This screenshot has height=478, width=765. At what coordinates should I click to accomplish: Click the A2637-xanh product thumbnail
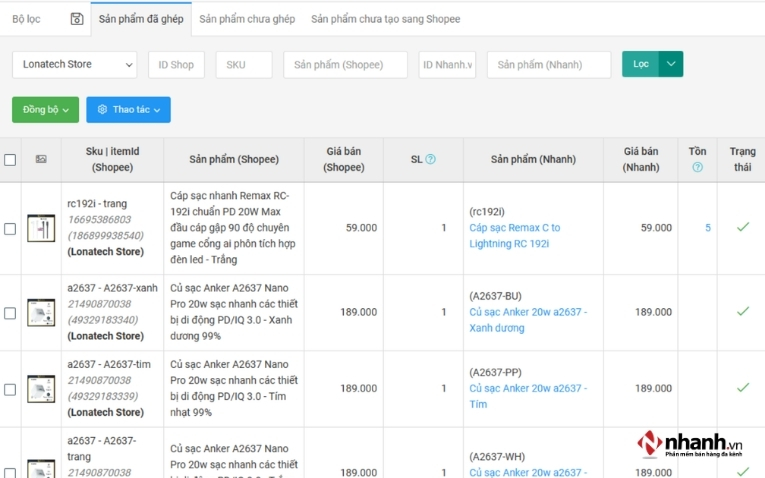pos(41,312)
